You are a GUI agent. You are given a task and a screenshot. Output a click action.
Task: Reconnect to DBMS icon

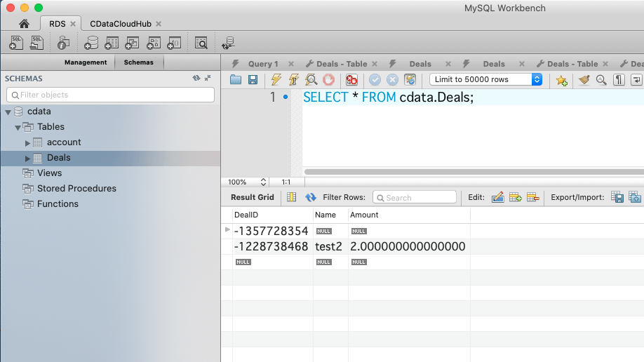[228, 43]
